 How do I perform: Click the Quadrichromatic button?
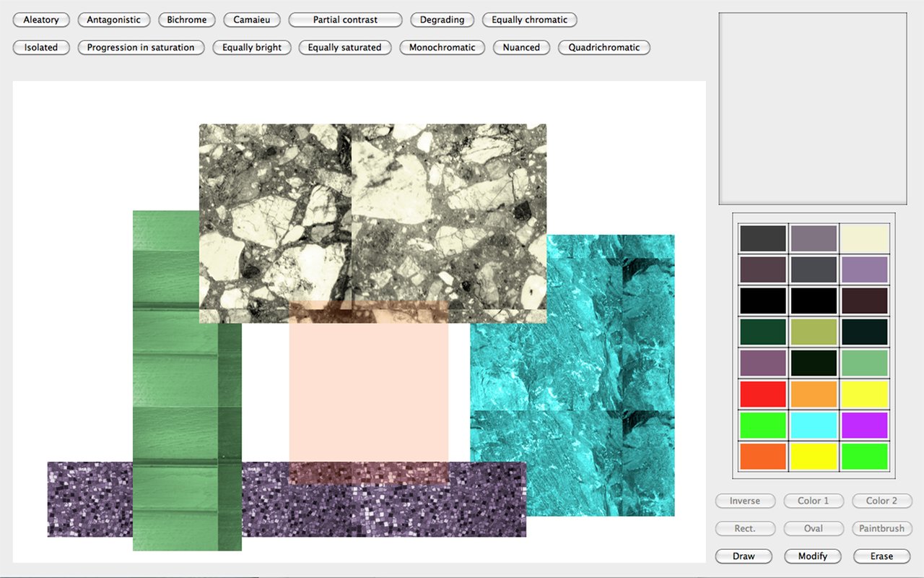(603, 48)
